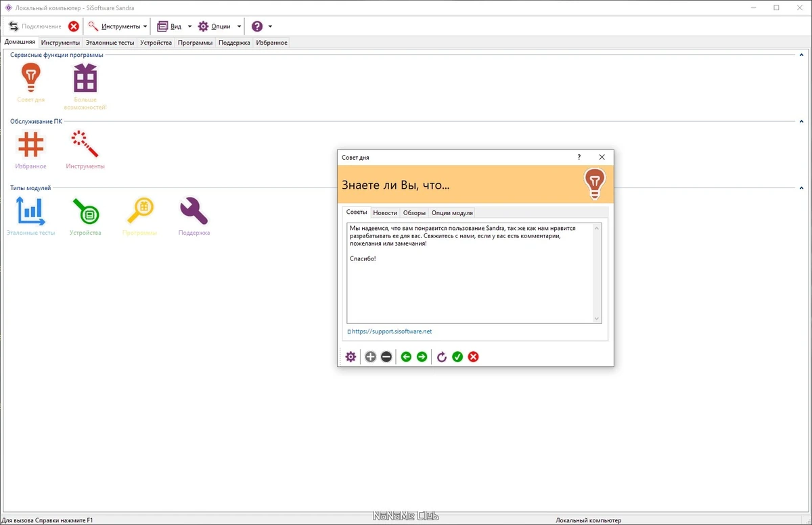
Task: Click the red disconnect X toolbar icon
Action: tap(74, 26)
